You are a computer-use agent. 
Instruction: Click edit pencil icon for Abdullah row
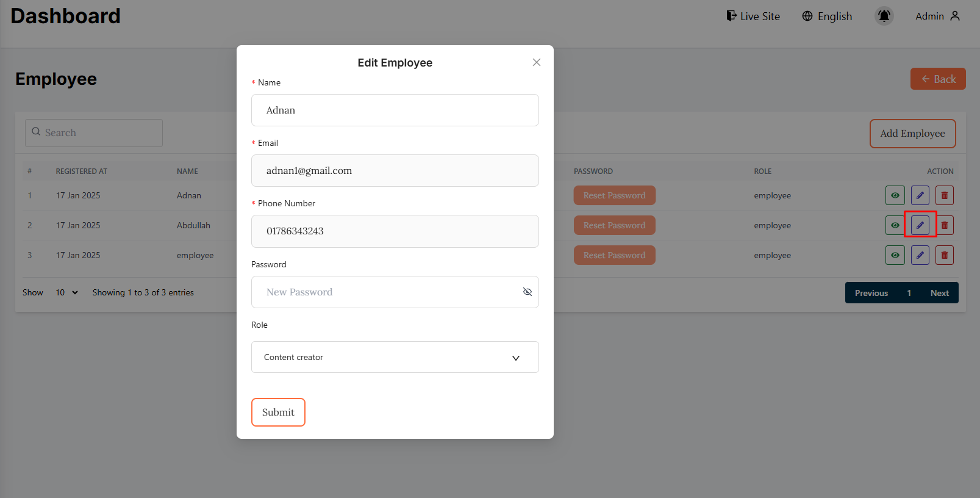(920, 225)
